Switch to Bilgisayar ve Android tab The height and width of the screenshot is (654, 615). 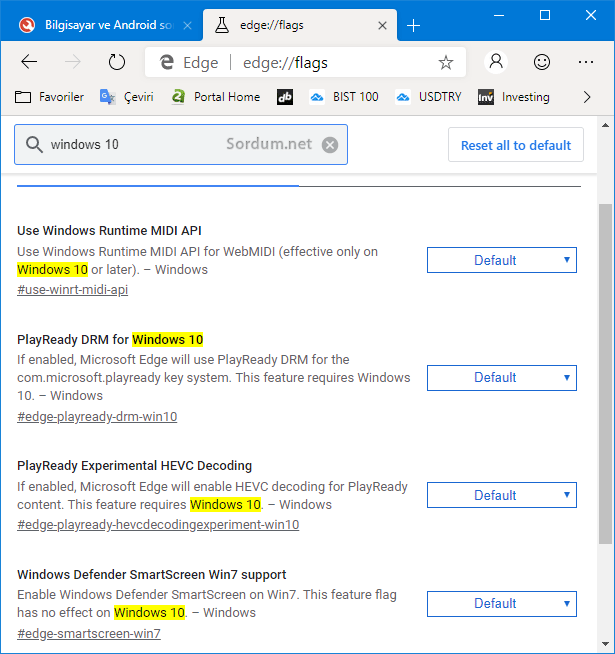(100, 25)
